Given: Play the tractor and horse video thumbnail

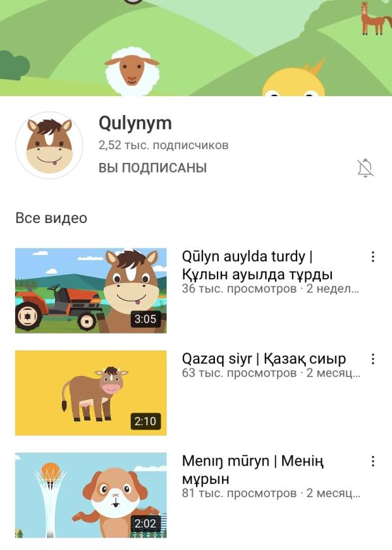Looking at the screenshot, I should tap(91, 291).
